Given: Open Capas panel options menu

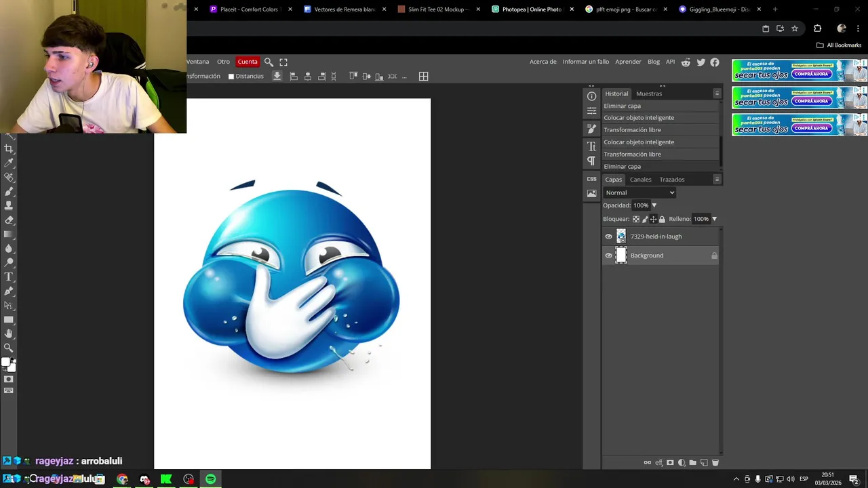Looking at the screenshot, I should point(717,180).
